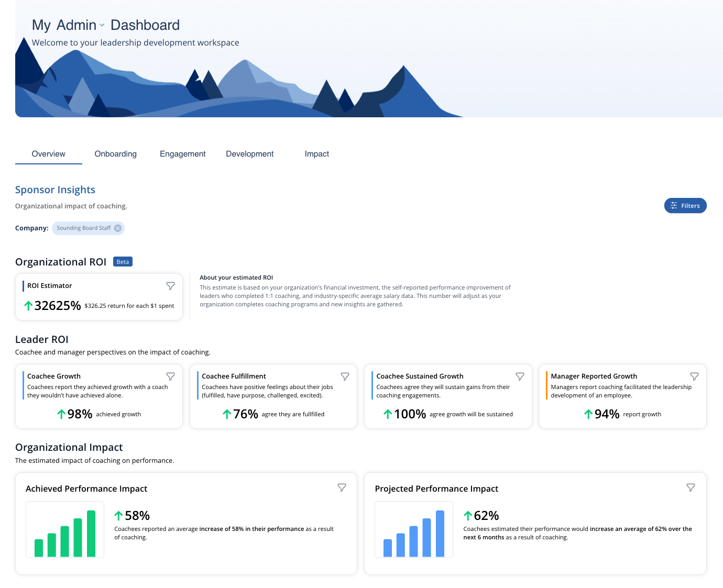This screenshot has width=723, height=588.
Task: Select the Impact tab
Action: [x=316, y=154]
